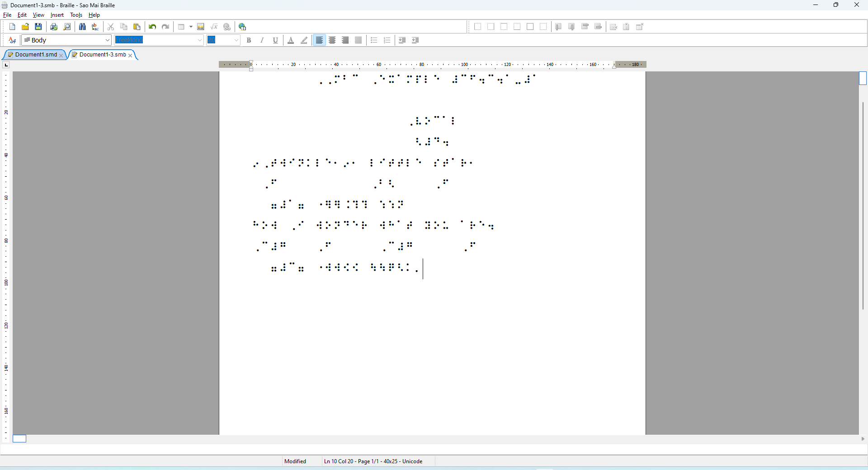Open Print Preview magnifier icon

(67, 27)
